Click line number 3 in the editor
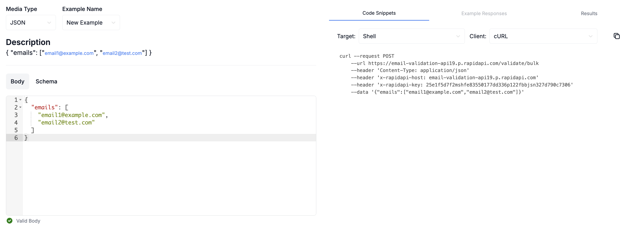 coord(16,115)
